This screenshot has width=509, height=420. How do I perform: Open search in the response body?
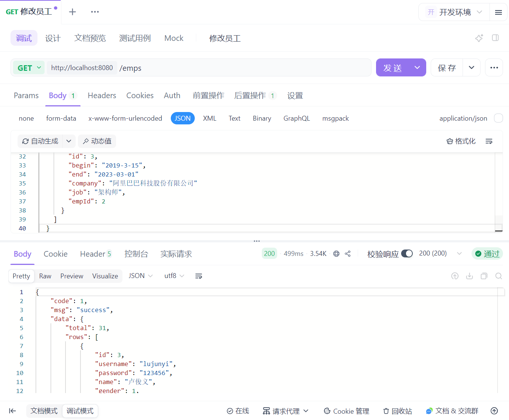499,276
